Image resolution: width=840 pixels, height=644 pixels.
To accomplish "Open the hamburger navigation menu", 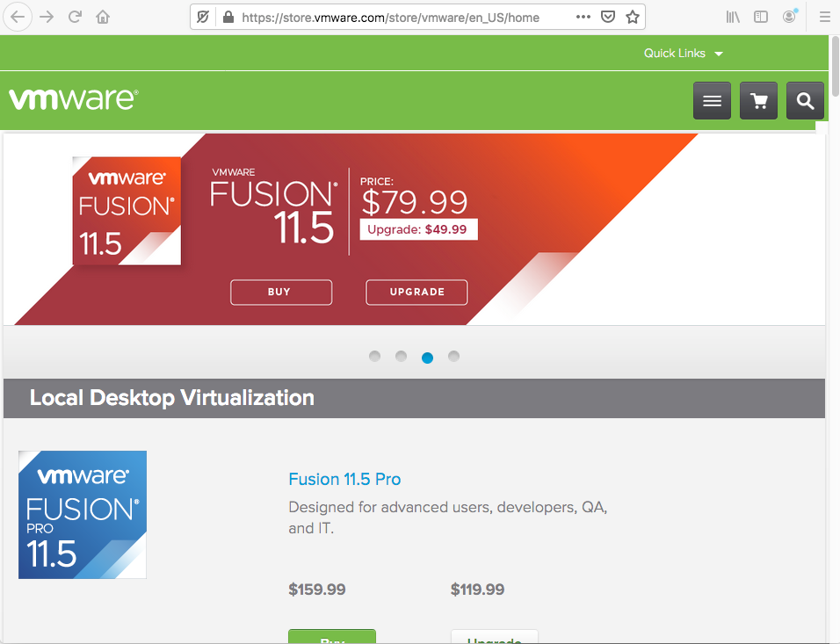I will pyautogui.click(x=712, y=101).
